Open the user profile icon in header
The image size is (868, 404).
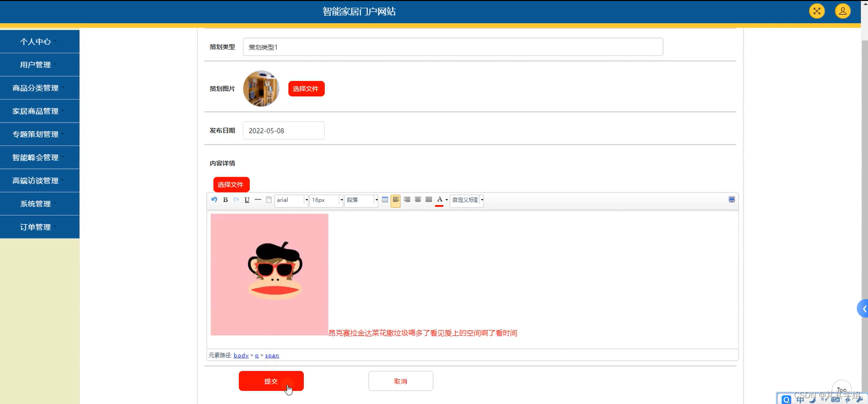[x=843, y=11]
